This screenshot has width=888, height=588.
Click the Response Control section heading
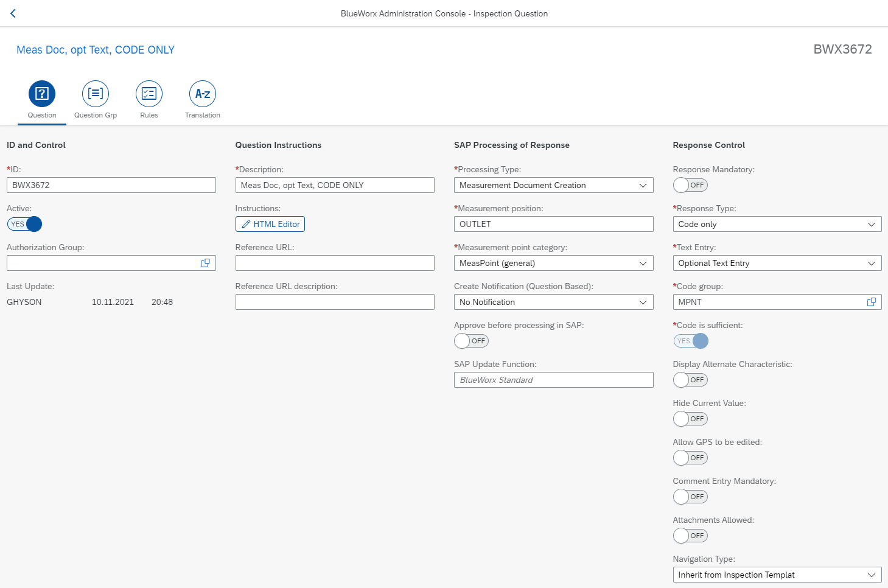(x=709, y=145)
